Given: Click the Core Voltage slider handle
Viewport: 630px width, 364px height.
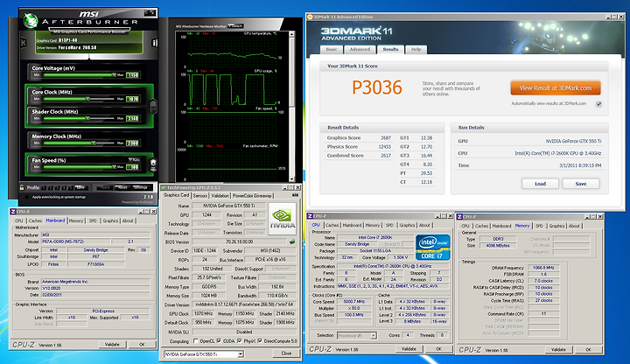Looking at the screenshot, I should click(114, 74).
